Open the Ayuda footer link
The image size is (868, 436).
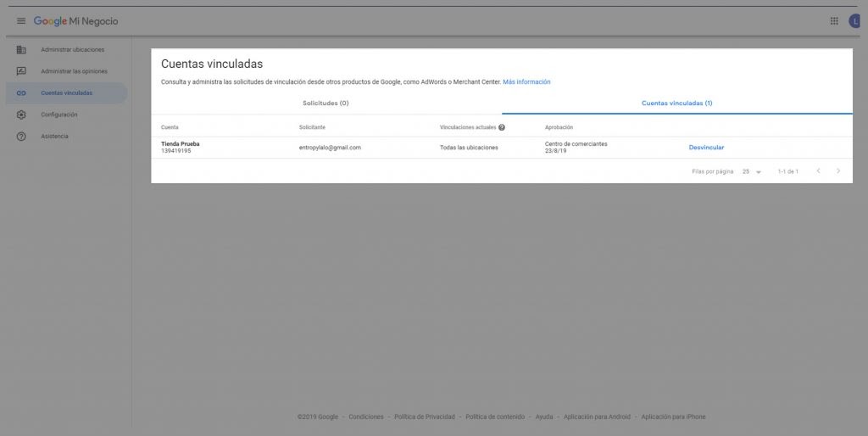544,416
